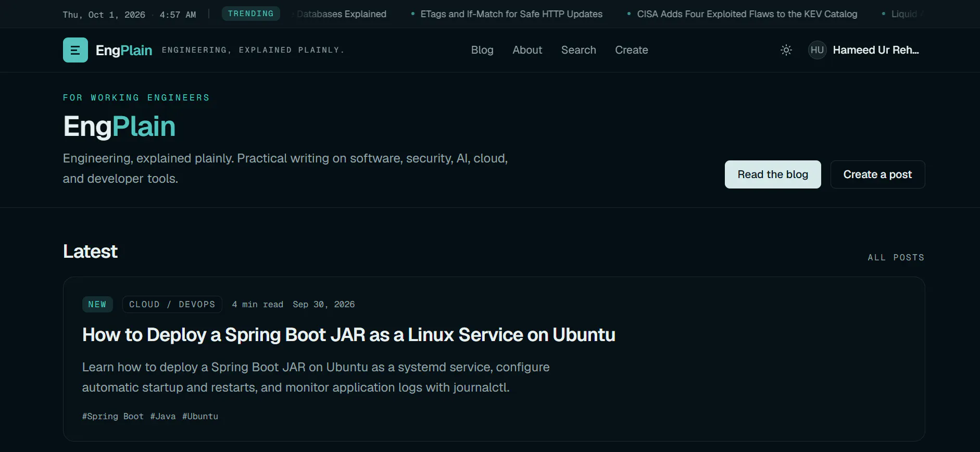Click the 'FOR WORKING ENGINEERS' label

(x=136, y=97)
